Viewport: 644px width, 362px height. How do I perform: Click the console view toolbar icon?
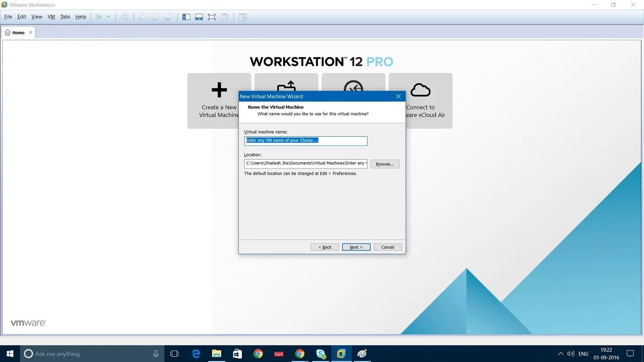pos(242,17)
